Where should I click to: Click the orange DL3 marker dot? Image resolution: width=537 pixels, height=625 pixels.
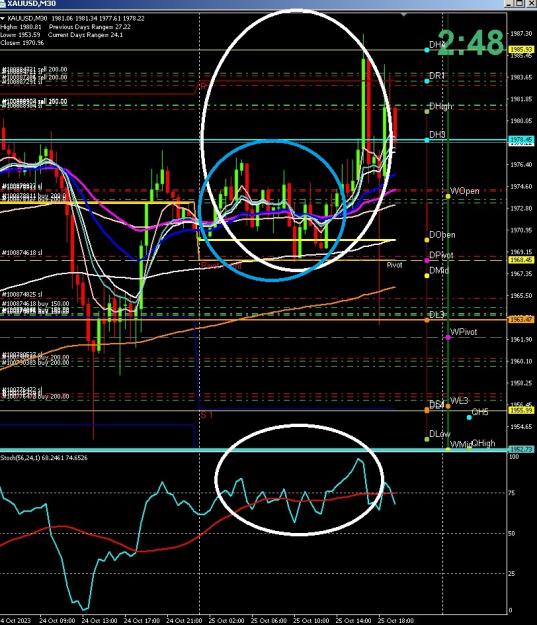coord(427,320)
